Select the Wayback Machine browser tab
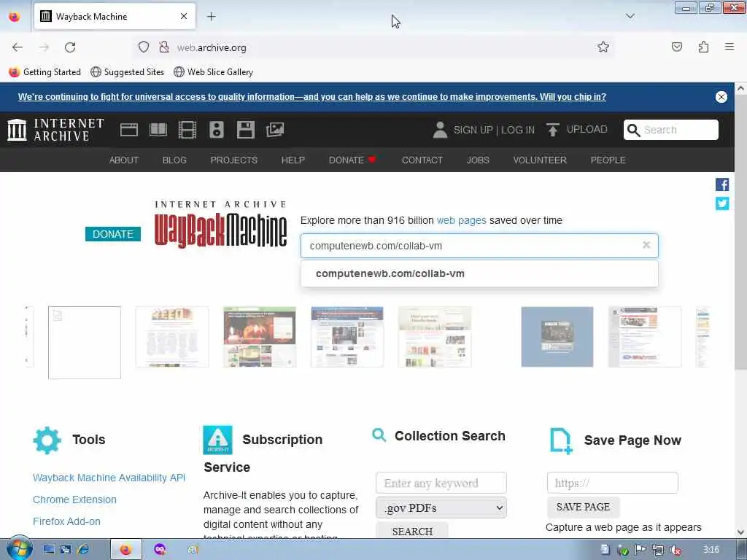 [115, 17]
